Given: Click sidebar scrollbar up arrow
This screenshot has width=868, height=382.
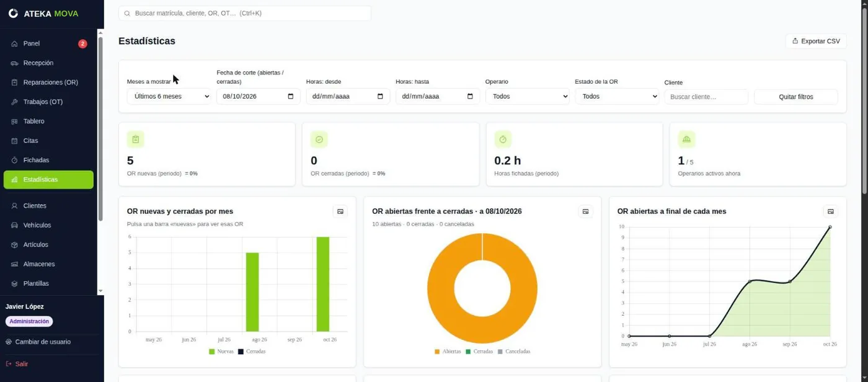Looking at the screenshot, I should (100, 33).
